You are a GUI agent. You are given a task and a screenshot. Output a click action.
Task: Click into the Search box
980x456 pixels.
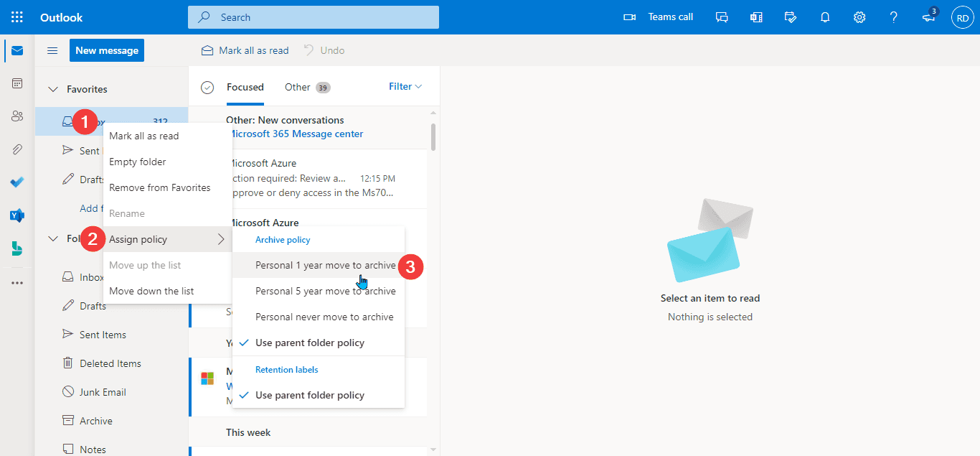tap(314, 17)
